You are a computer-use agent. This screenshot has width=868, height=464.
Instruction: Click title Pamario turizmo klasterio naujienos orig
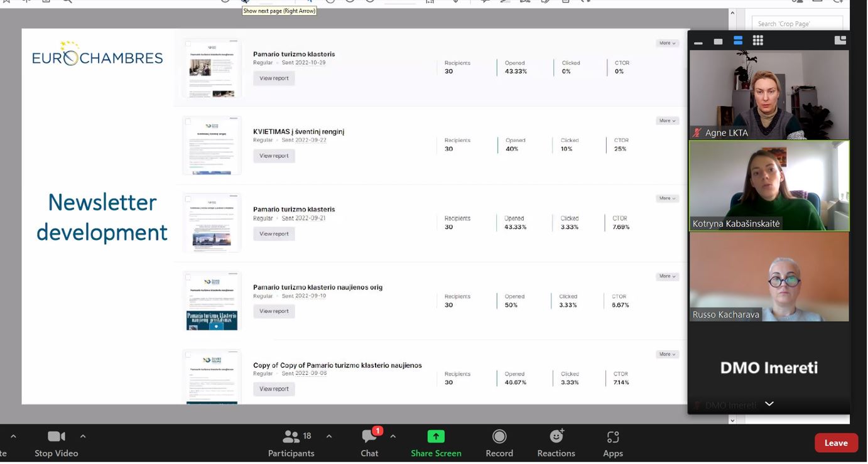pos(318,287)
